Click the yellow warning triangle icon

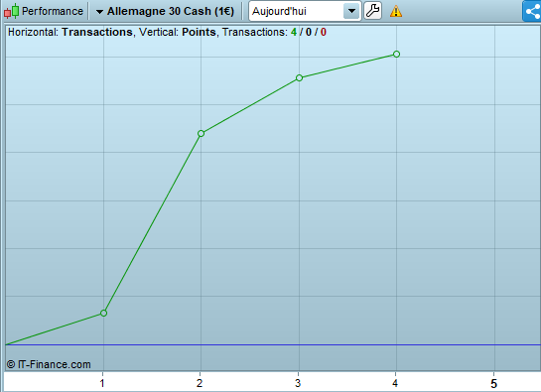(396, 11)
